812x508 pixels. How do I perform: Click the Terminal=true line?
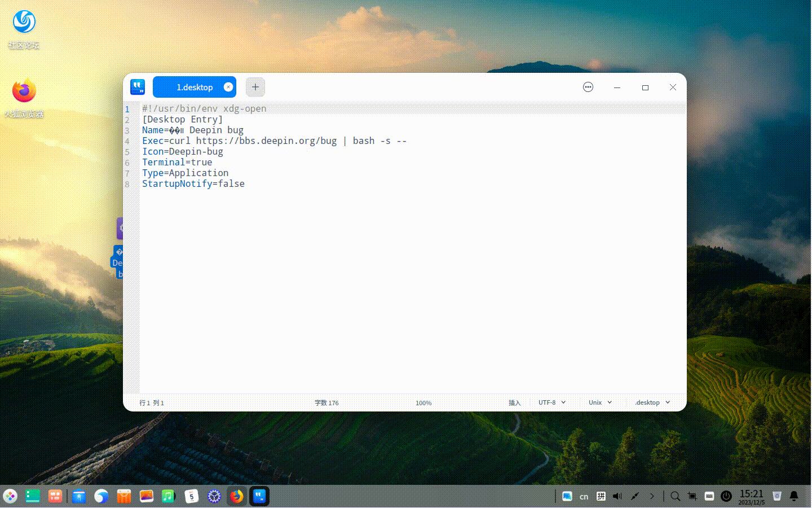coord(177,162)
